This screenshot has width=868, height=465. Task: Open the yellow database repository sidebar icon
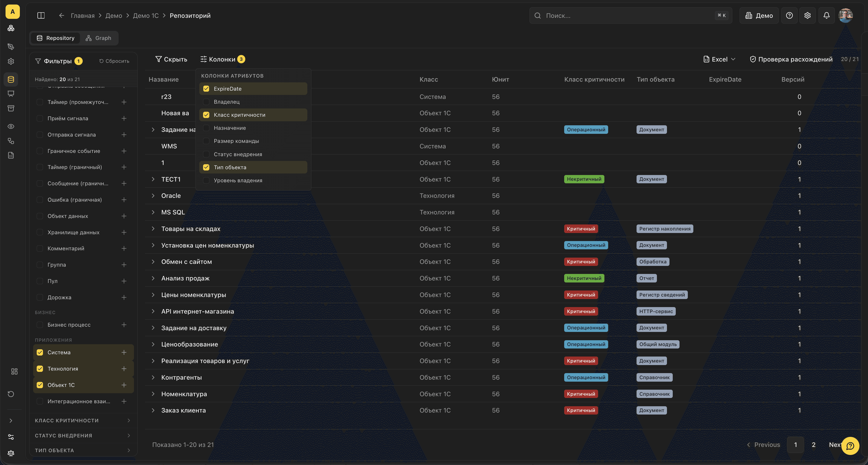click(11, 79)
